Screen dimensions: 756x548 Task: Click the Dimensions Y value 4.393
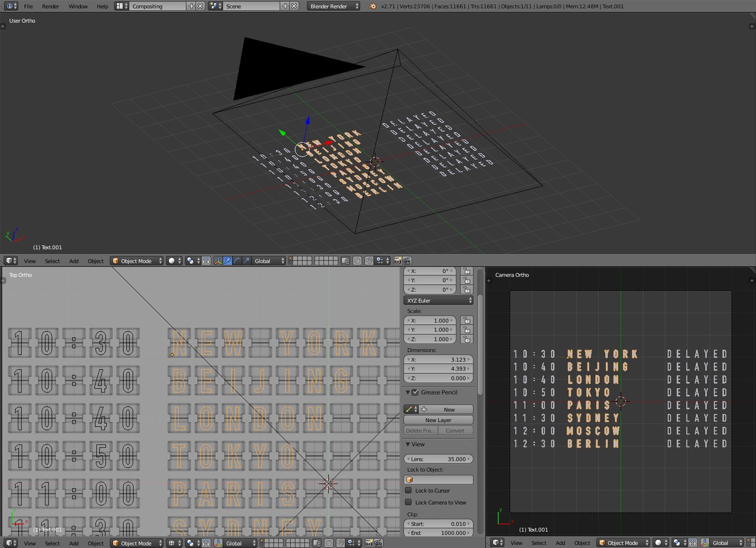pos(438,369)
